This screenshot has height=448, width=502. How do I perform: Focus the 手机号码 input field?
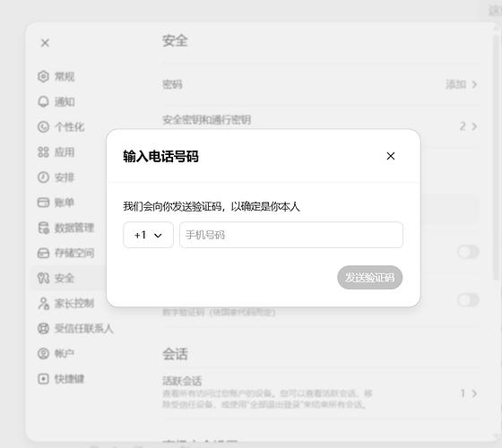click(291, 235)
